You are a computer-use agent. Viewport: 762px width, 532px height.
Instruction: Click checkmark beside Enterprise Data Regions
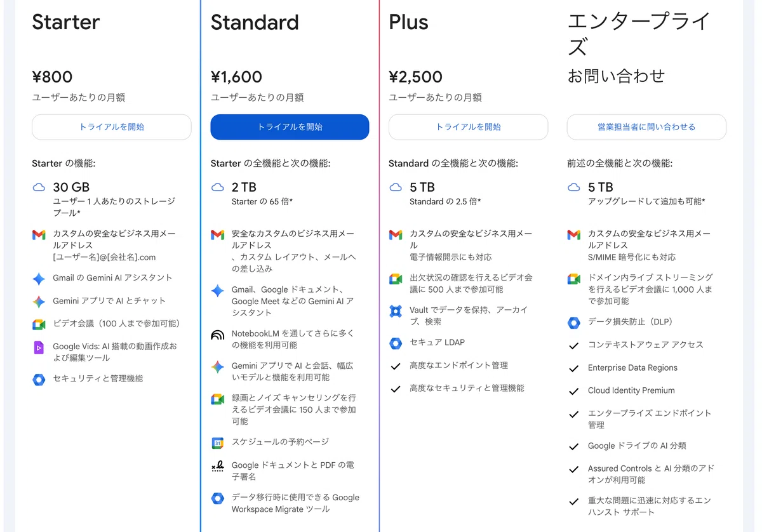point(574,369)
